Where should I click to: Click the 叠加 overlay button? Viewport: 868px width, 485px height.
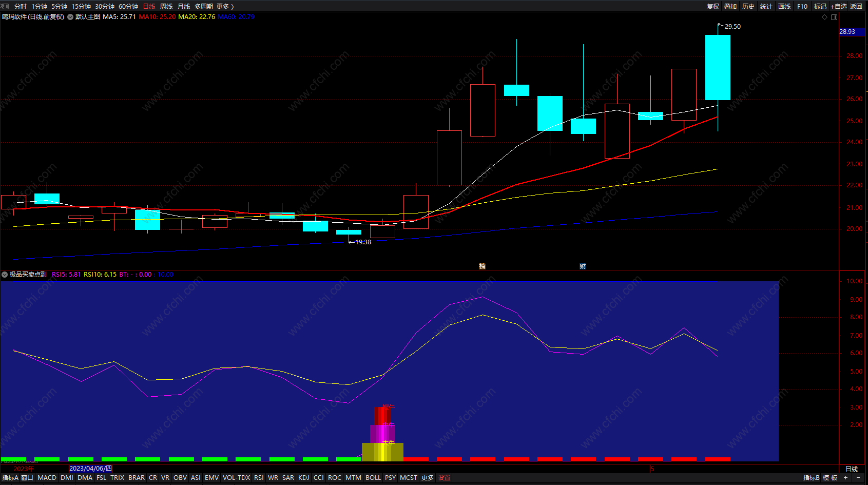tap(730, 6)
